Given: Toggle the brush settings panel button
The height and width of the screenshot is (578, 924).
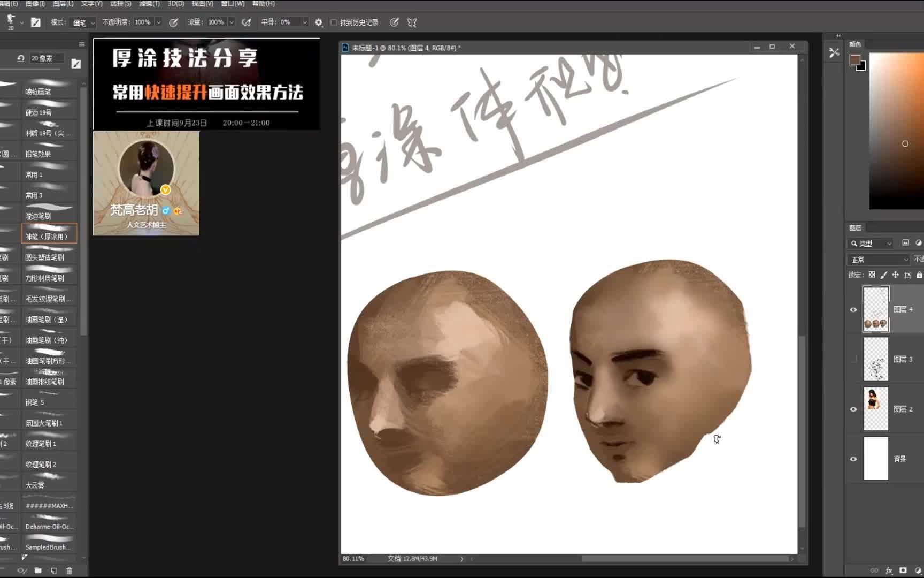Looking at the screenshot, I should click(x=36, y=22).
